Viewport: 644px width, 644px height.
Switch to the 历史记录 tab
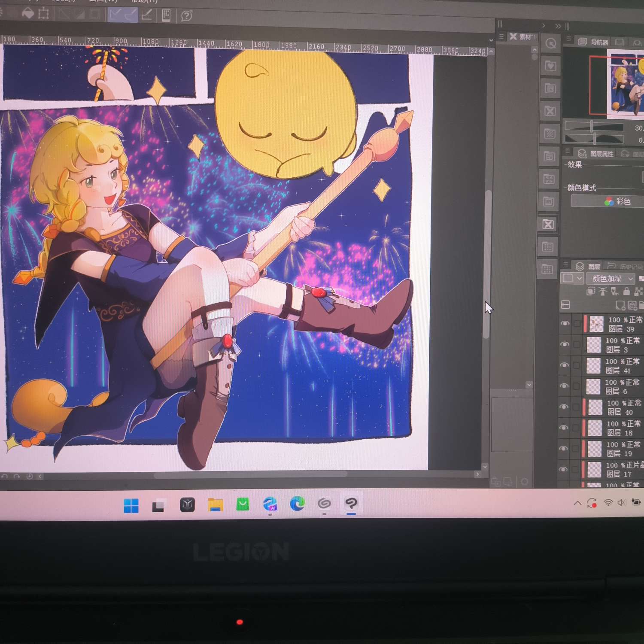pos(625,267)
